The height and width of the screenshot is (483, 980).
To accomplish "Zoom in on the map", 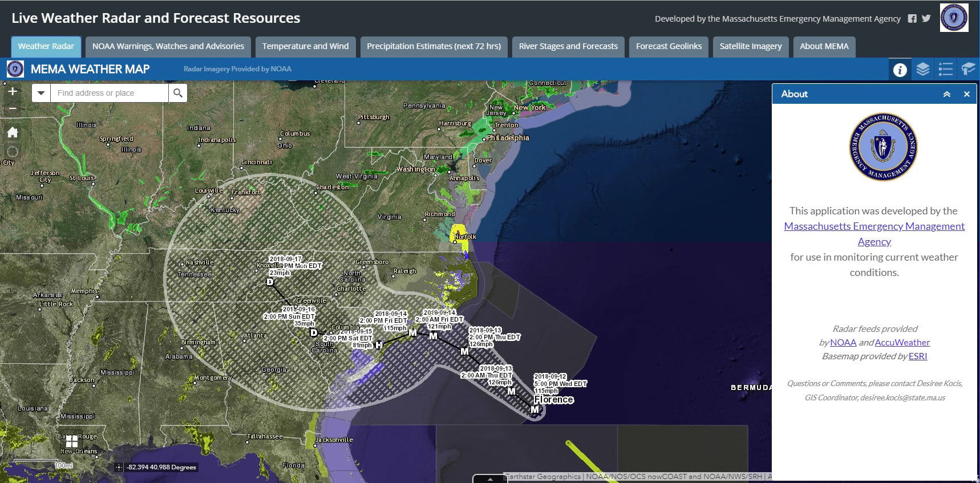I will point(13,91).
